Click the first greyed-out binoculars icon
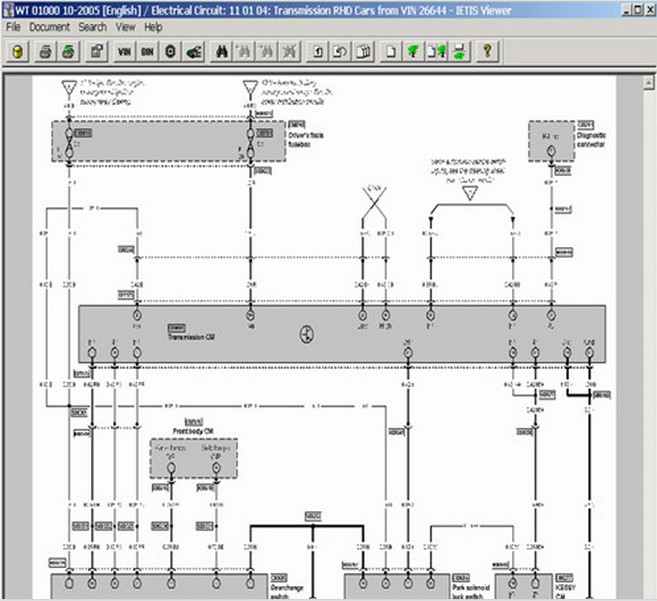This screenshot has width=657, height=601. (244, 52)
